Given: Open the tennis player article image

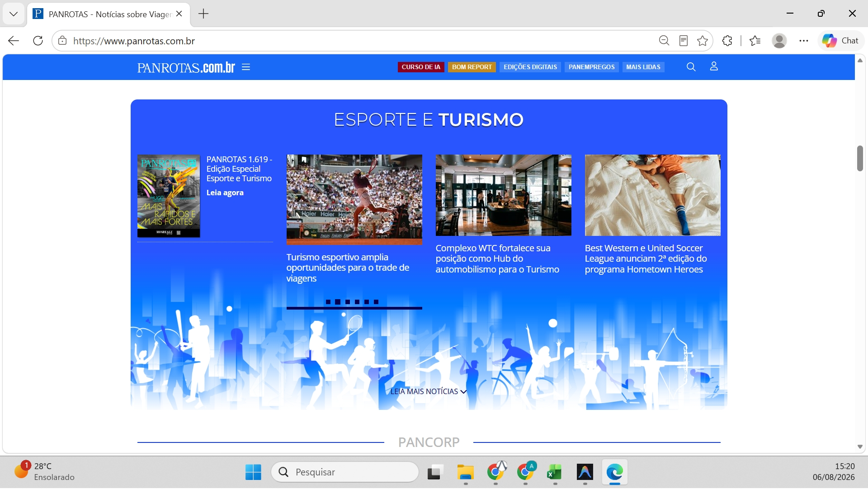Looking at the screenshot, I should (x=354, y=200).
